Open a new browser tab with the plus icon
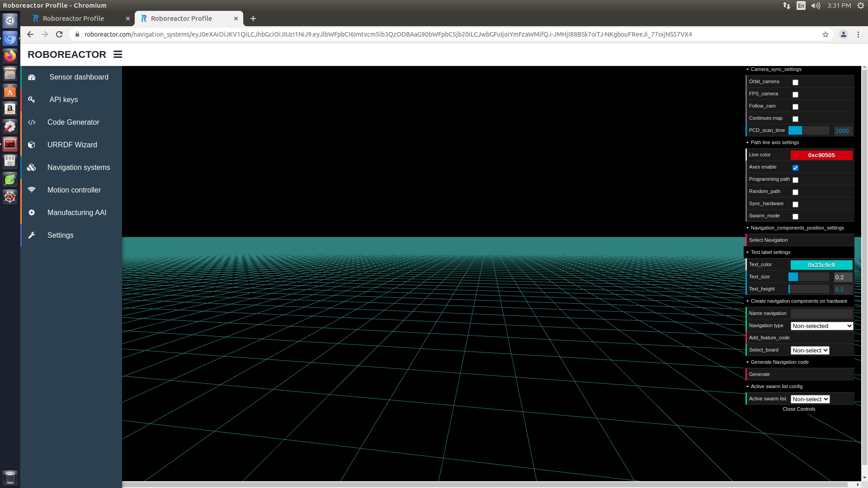Viewport: 868px width, 488px height. [x=253, y=19]
